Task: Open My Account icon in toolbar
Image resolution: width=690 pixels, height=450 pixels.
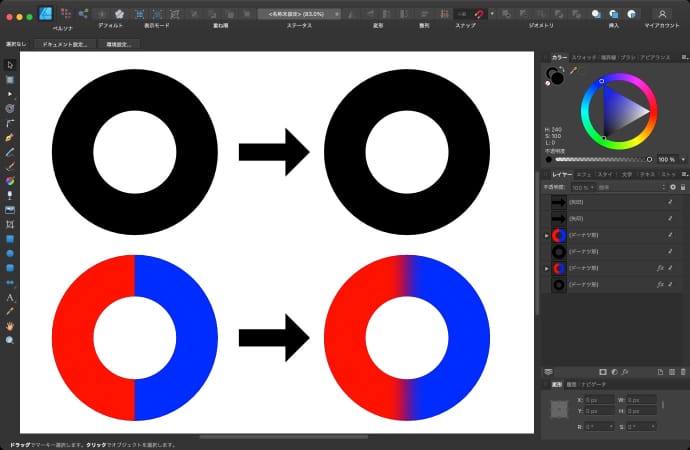Action: [x=662, y=14]
